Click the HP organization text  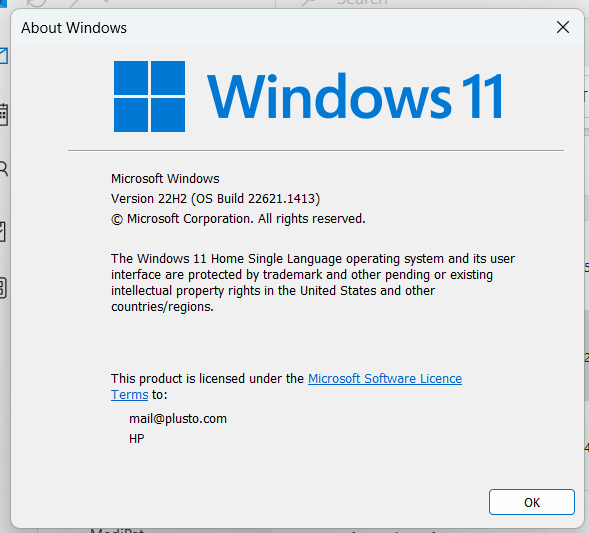pyautogui.click(x=136, y=439)
